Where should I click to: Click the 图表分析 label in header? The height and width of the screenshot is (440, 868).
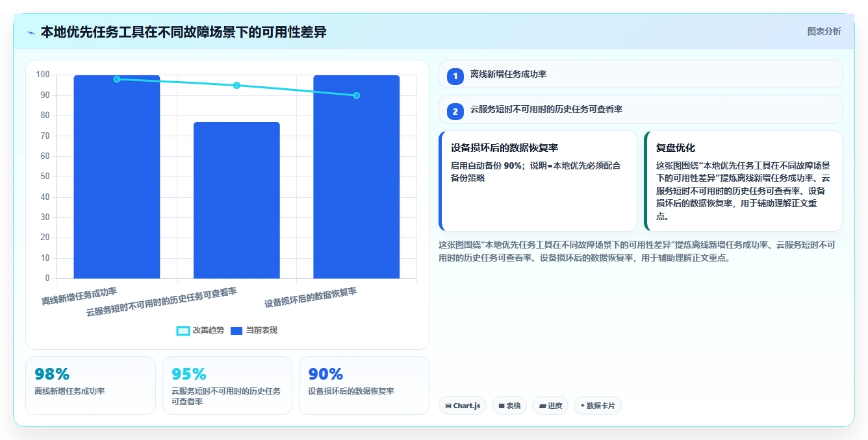point(824,31)
